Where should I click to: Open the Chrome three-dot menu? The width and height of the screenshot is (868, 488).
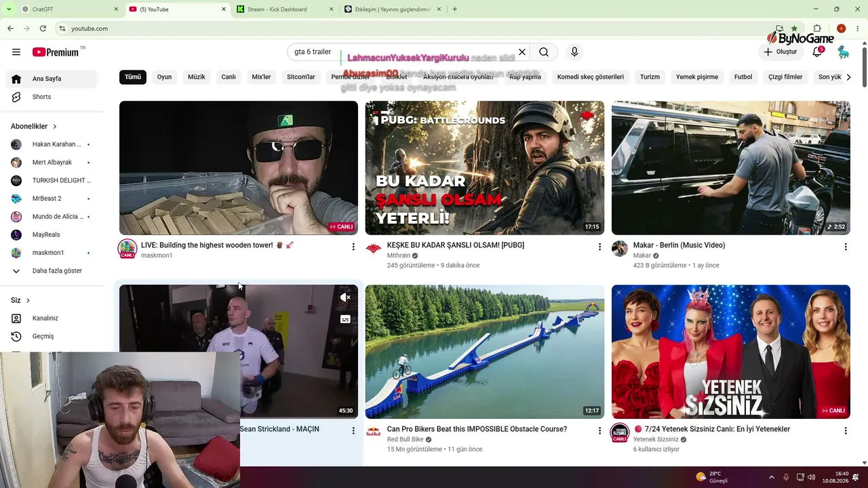856,28
